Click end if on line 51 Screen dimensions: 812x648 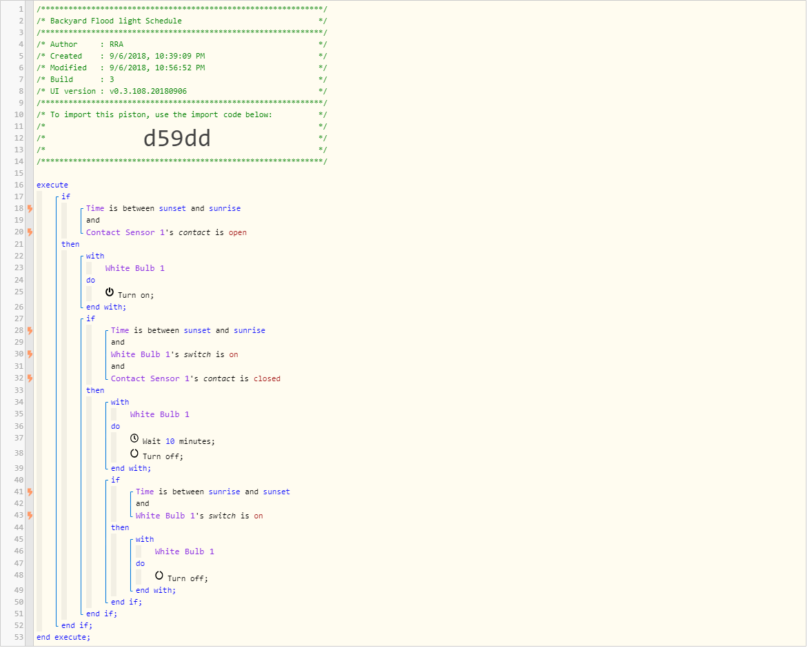coord(101,614)
